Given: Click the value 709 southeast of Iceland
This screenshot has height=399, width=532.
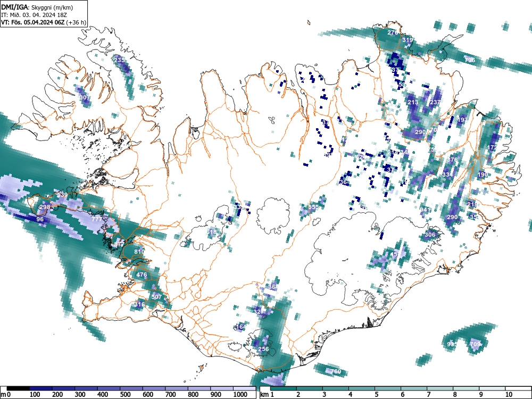Looking at the screenshot, I should pos(475,344).
